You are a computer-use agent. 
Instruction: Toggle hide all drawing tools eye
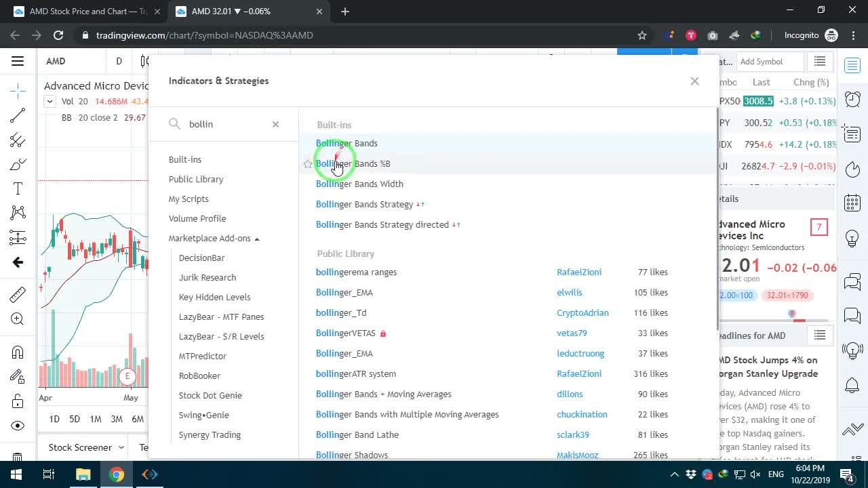click(18, 426)
